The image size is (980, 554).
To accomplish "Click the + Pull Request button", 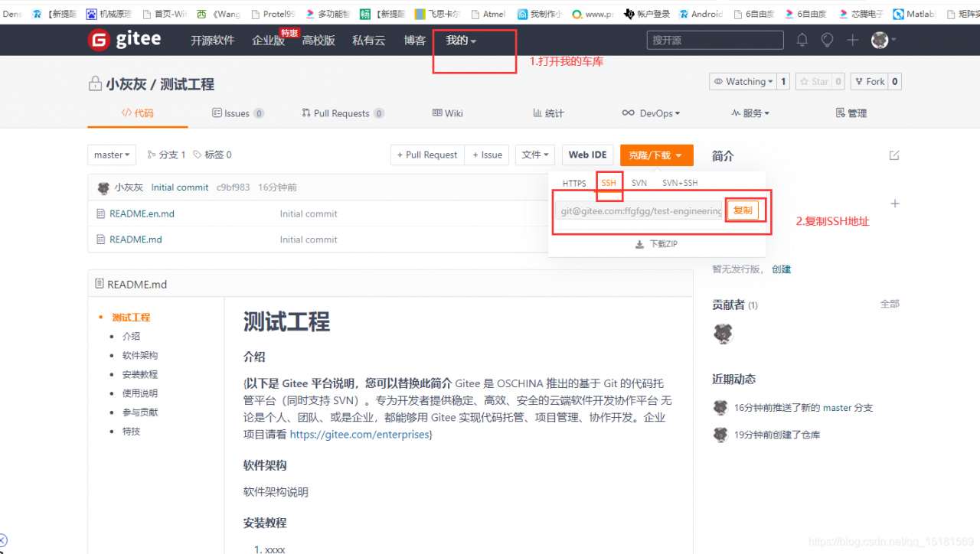I will point(427,155).
